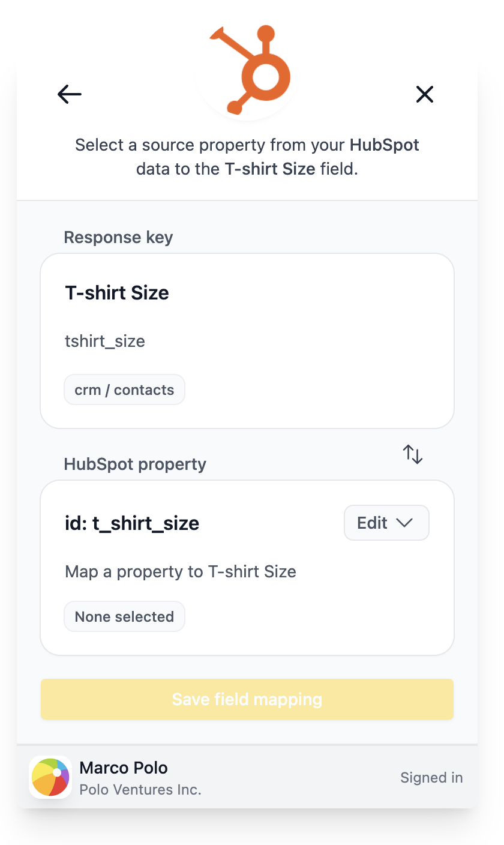Click Save field mapping button
Screen dimensions: 504x845
pyautogui.click(x=247, y=699)
